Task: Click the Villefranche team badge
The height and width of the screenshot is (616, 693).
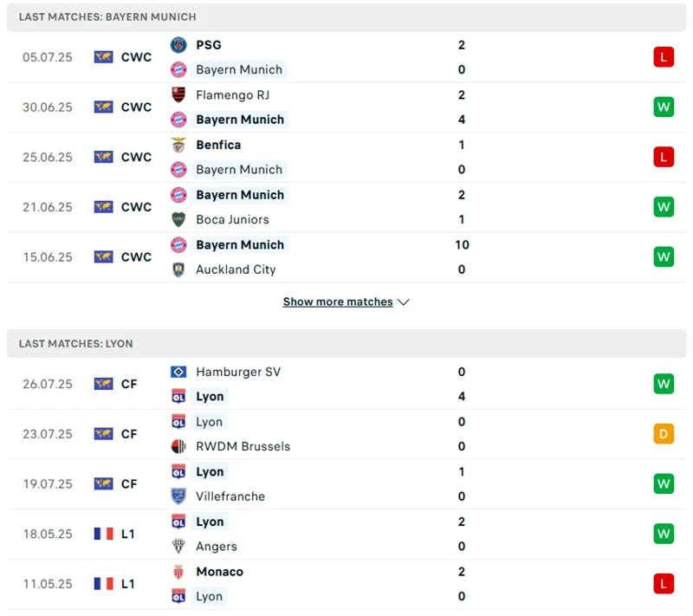Action: (x=178, y=496)
